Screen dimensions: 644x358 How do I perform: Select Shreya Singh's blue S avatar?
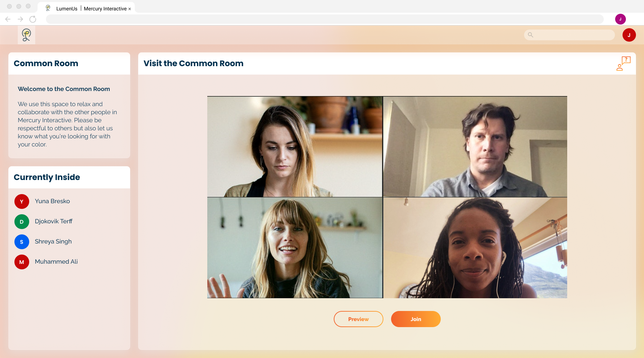coord(22,242)
